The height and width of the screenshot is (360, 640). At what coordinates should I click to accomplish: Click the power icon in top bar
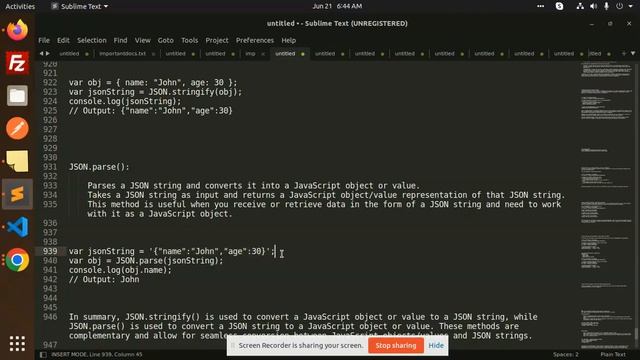620,6
